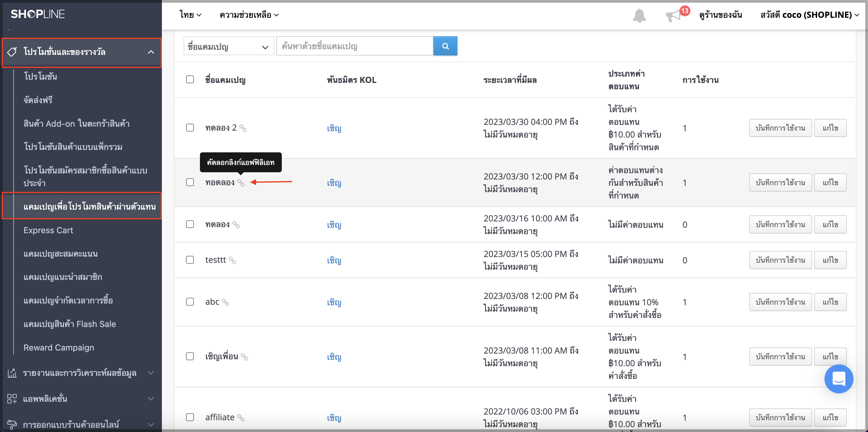Click the SHOPLINE logo
868x432 pixels.
[x=38, y=14]
